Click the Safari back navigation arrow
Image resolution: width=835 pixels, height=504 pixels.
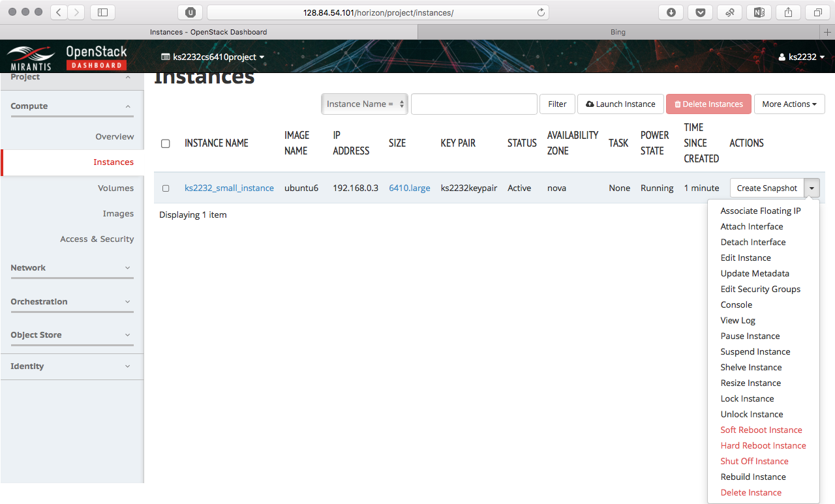click(59, 12)
